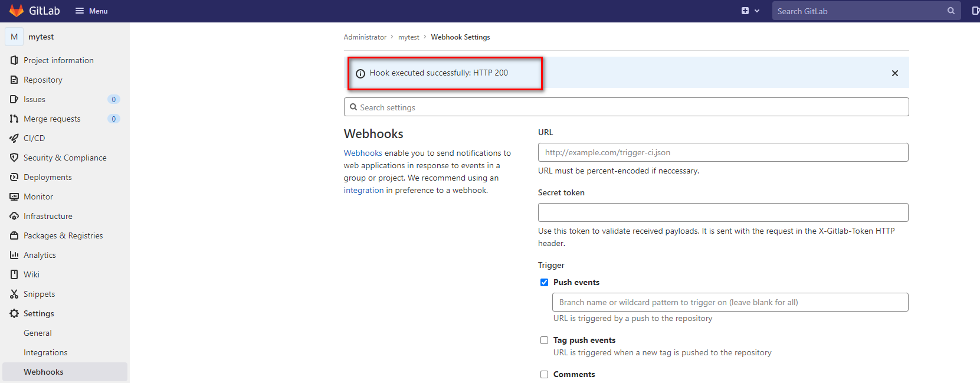Viewport: 980px width, 383px height.
Task: Focus the Secret token field
Action: tap(723, 212)
